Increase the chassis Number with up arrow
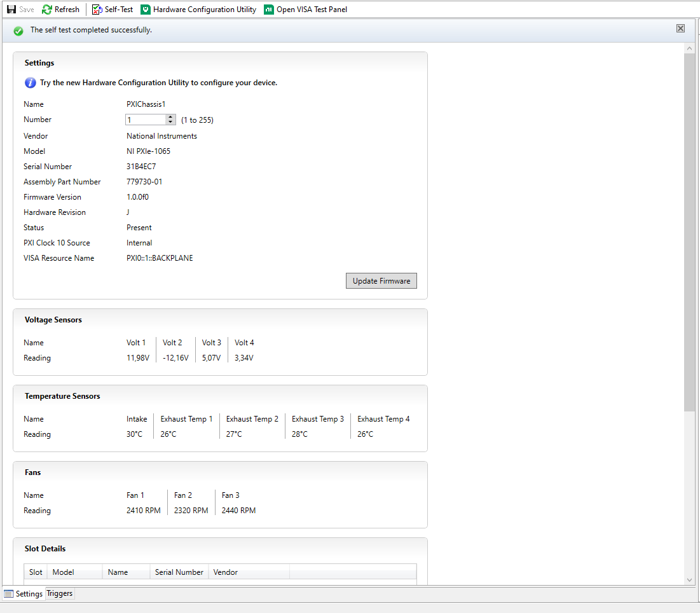 click(170, 117)
